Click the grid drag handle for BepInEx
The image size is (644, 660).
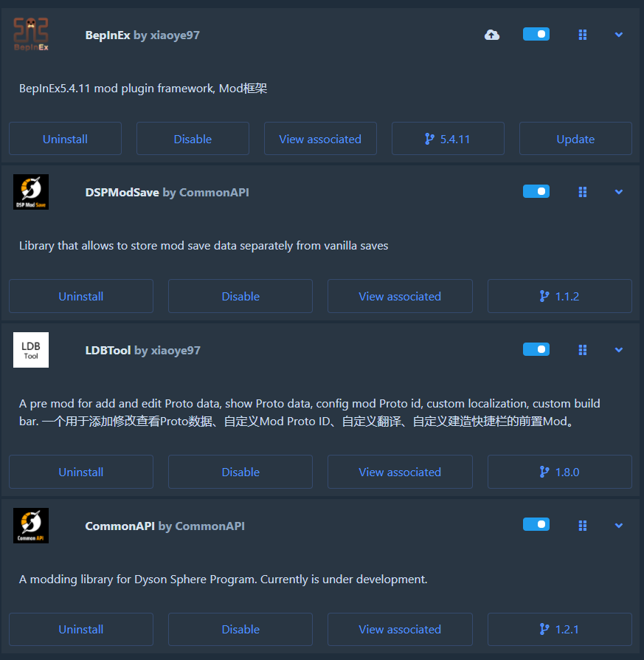click(x=583, y=35)
